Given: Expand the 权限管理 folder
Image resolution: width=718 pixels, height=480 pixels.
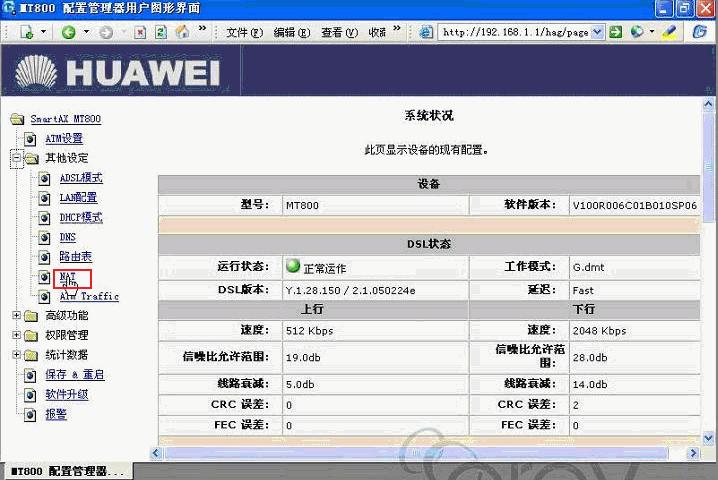Looking at the screenshot, I should pos(16,335).
